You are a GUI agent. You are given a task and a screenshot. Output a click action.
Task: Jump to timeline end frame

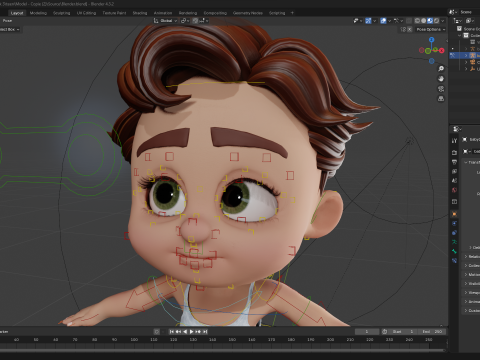[205, 332]
